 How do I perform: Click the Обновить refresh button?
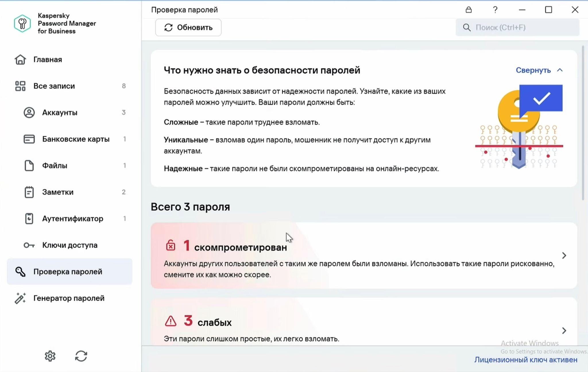[x=188, y=28]
